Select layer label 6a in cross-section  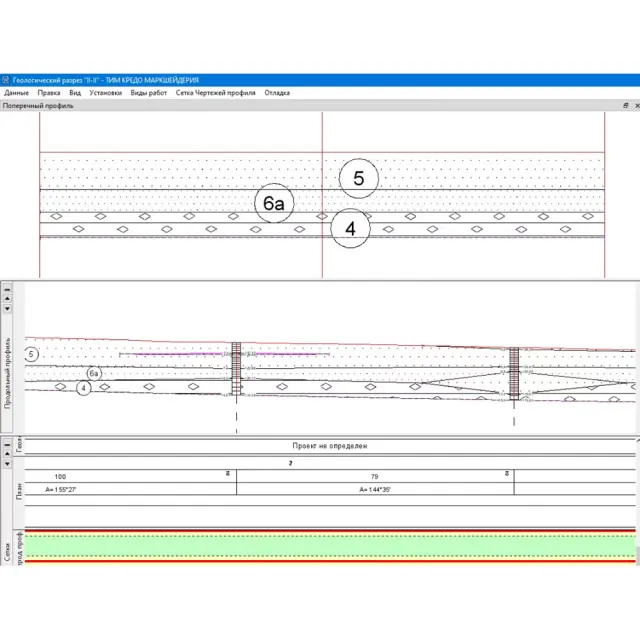point(273,204)
